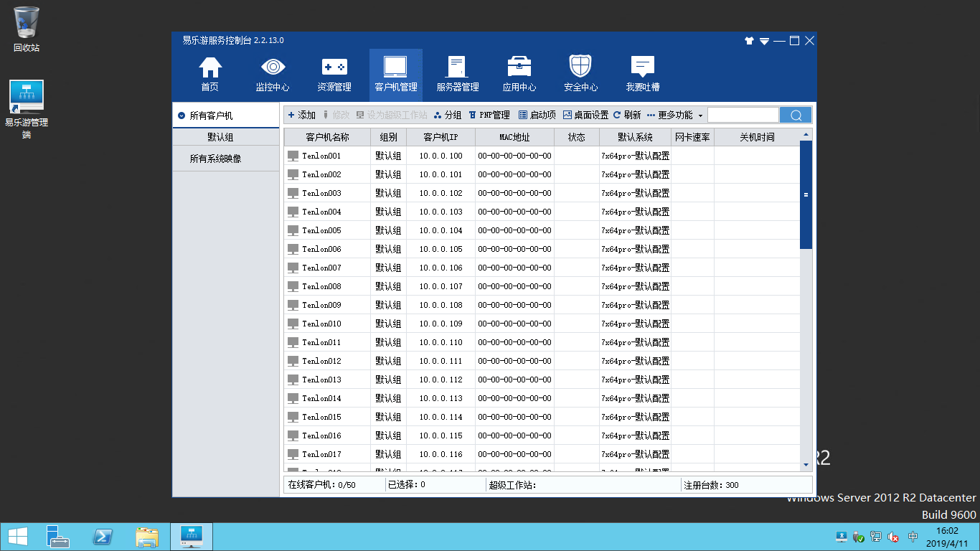The height and width of the screenshot is (551, 980).
Task: Click the 默认组 cell of Tenlon015
Action: [x=388, y=417]
